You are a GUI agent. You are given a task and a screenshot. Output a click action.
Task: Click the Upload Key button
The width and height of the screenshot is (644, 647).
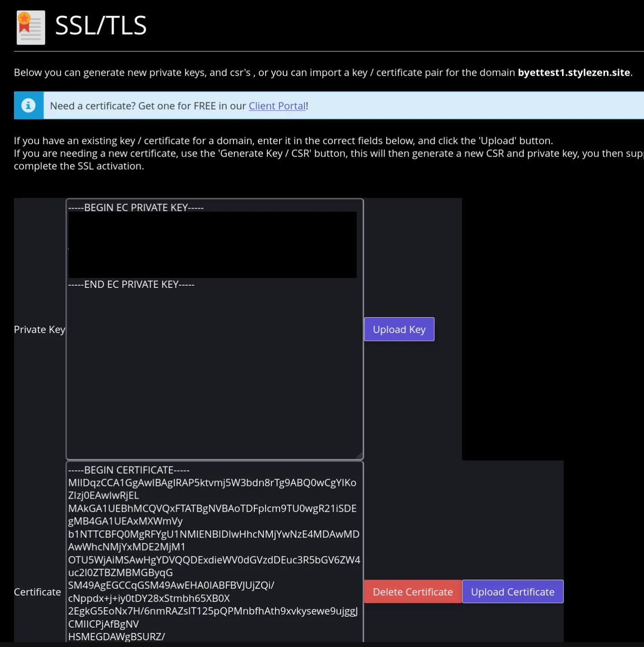point(399,329)
